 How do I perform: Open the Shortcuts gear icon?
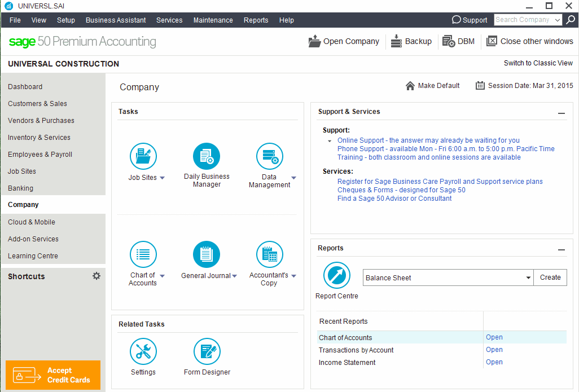pos(97,276)
